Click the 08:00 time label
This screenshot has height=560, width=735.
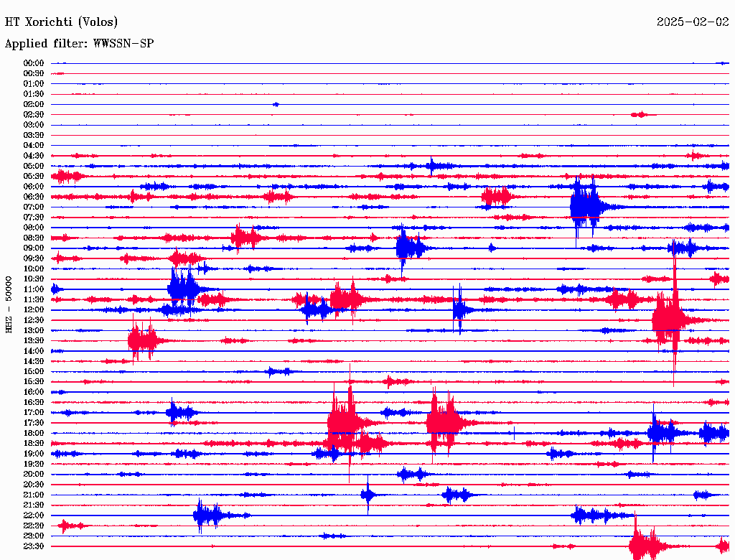pyautogui.click(x=34, y=228)
